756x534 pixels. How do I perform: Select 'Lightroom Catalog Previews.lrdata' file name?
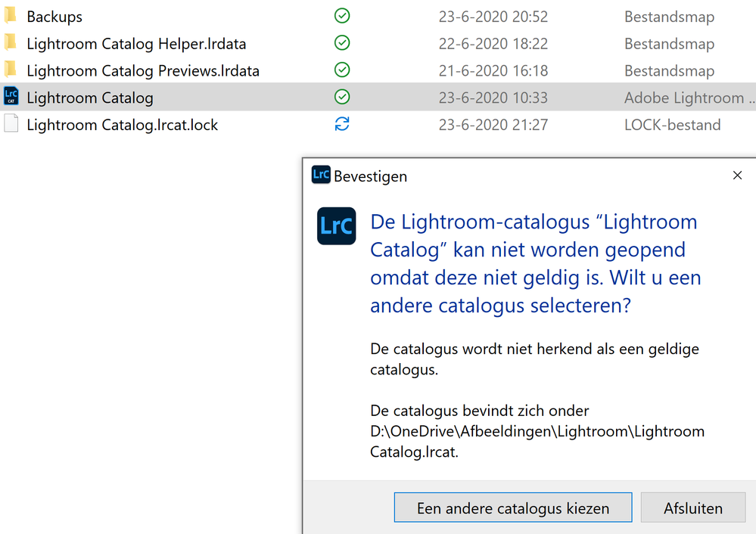pos(143,71)
